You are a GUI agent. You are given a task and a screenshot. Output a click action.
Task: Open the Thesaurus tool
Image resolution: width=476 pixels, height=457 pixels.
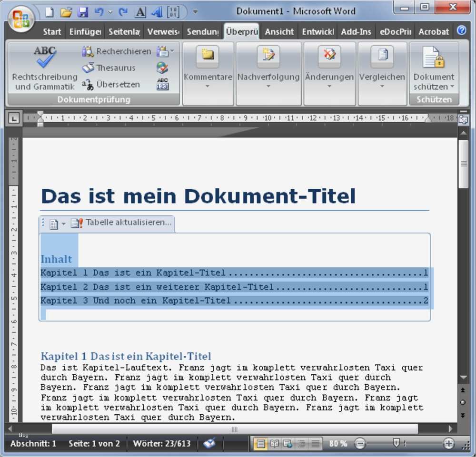[x=109, y=68]
